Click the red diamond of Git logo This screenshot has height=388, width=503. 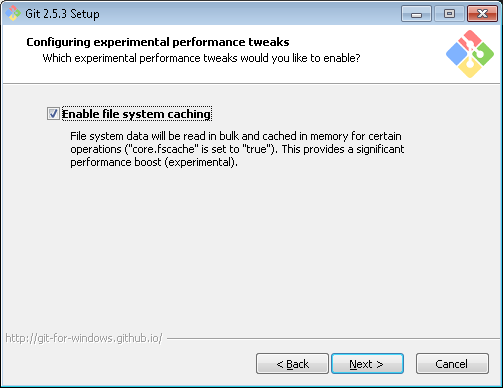[470, 39]
